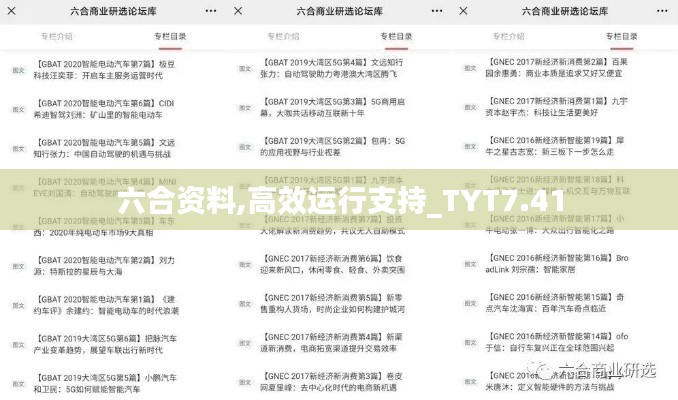Viewport: 678px width, 400px height.
Task: Open article 自动驾驶助力粤港澳大湾区腾飞
Action: coord(331,68)
